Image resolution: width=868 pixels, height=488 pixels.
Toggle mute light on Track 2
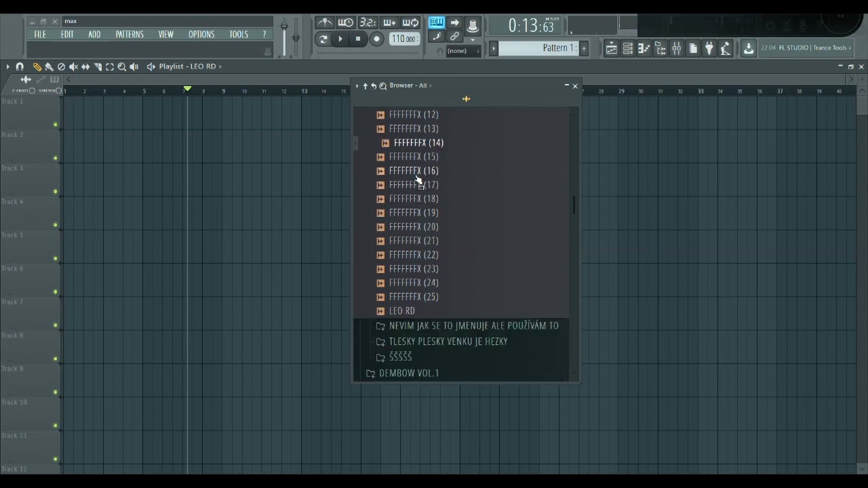pos(56,158)
